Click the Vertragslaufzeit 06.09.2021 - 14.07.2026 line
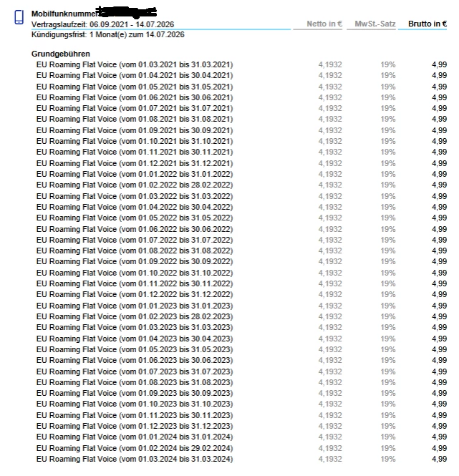459x476 pixels. coord(102,24)
